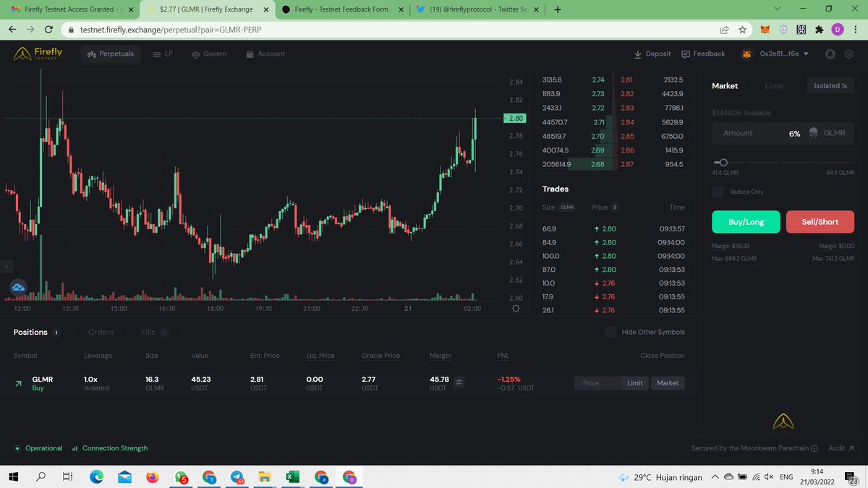Open chart settings gear below price axis
Image resolution: width=868 pixels, height=488 pixels.
(x=515, y=308)
